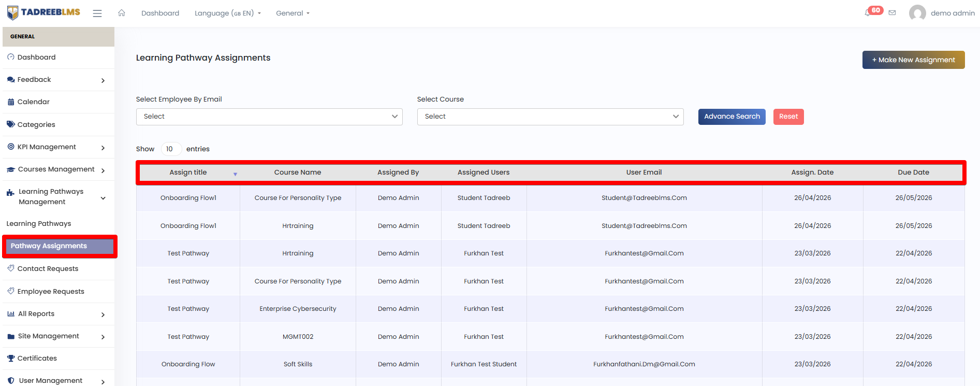Sort by Course Name column header

(x=298, y=173)
